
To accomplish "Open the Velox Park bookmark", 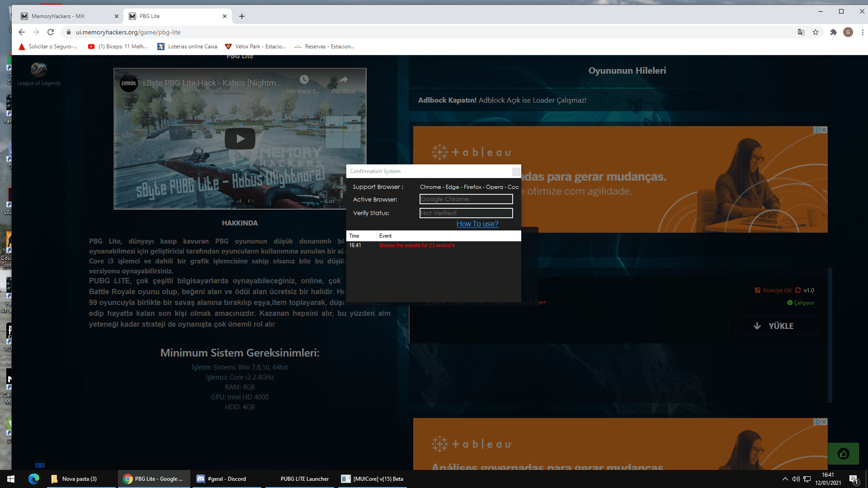I will pyautogui.click(x=255, y=47).
